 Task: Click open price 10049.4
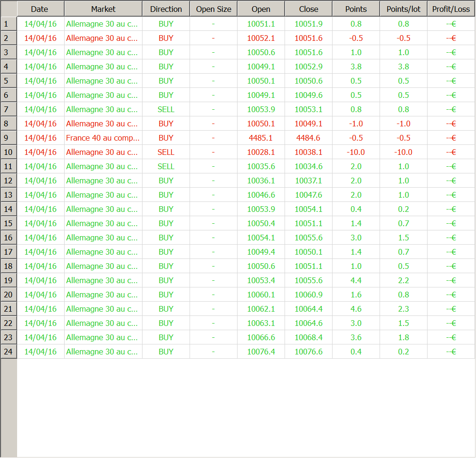point(261,252)
